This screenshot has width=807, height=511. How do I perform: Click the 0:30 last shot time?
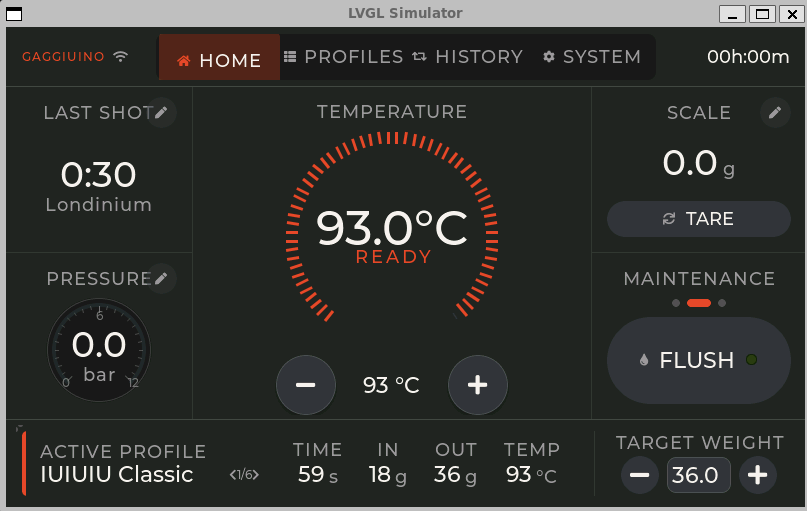(x=98, y=174)
